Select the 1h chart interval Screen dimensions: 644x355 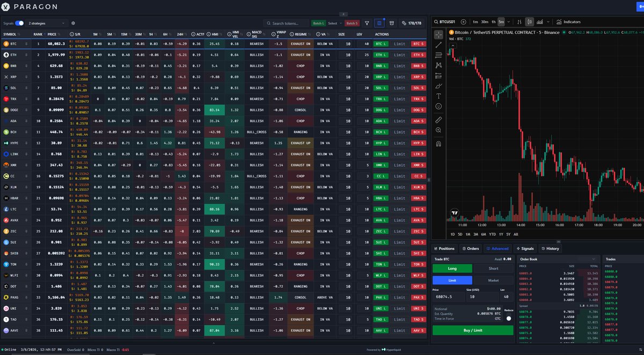pyautogui.click(x=493, y=22)
